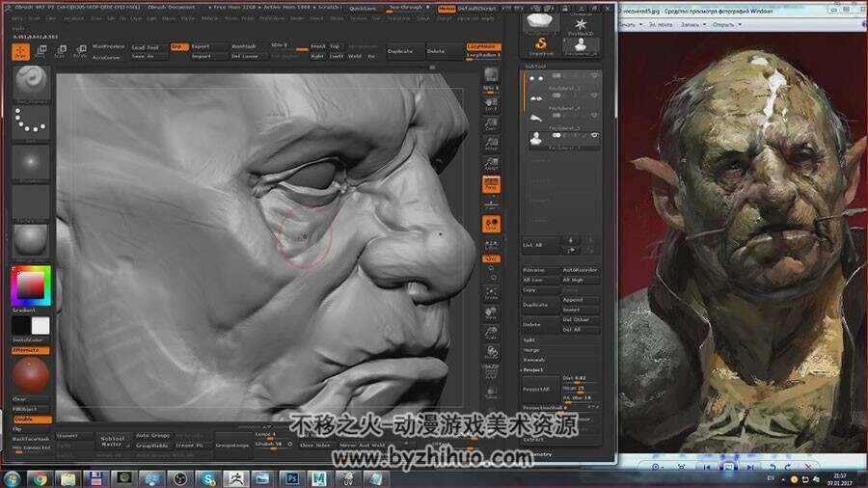The image size is (868, 488).
Task: Open the current brush thumbnail picker
Action: 31,83
